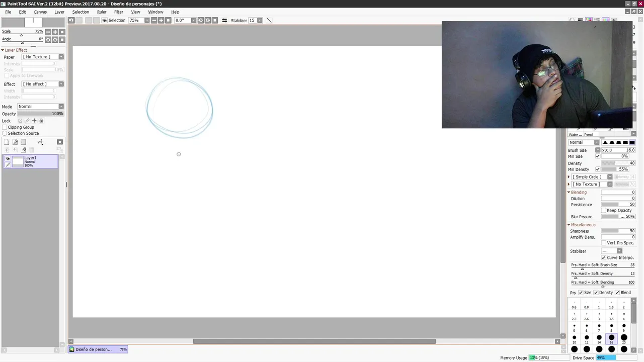Collapse the Blending section
This screenshot has height=362, width=644.
click(569, 192)
